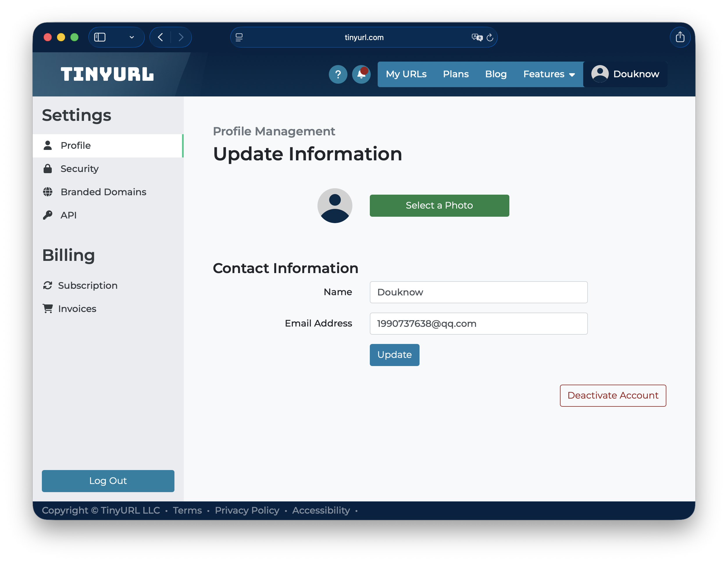The image size is (728, 563).
Task: Open the Security settings section
Action: (x=79, y=169)
